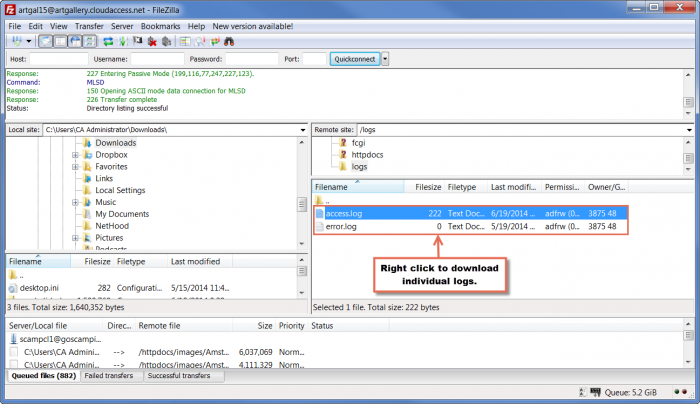
Task: Select the Downloads folder in local tree
Action: tap(115, 143)
